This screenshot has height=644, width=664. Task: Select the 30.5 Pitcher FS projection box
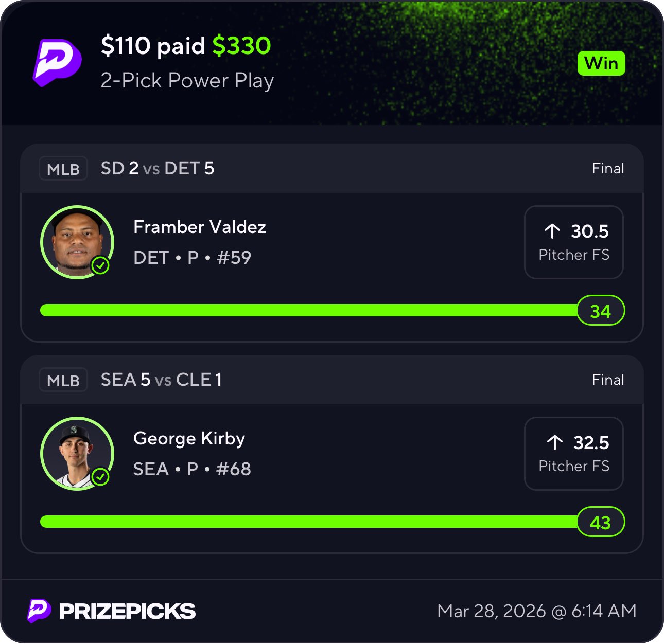[573, 242]
